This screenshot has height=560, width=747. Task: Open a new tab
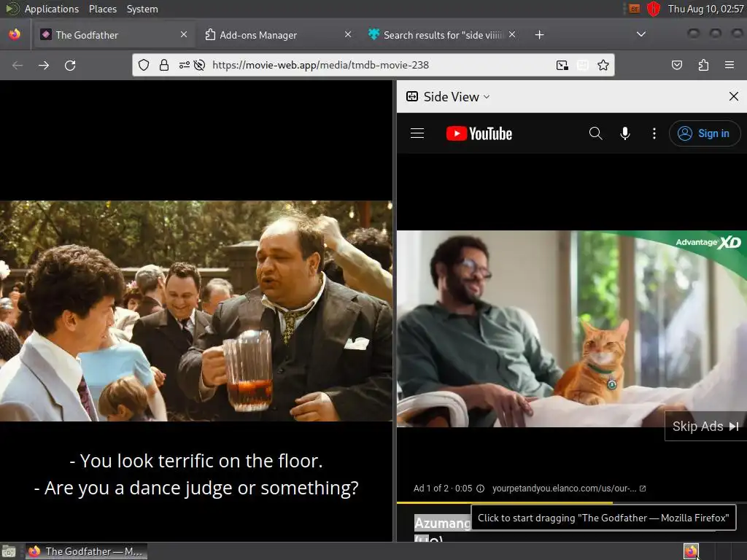pos(539,35)
